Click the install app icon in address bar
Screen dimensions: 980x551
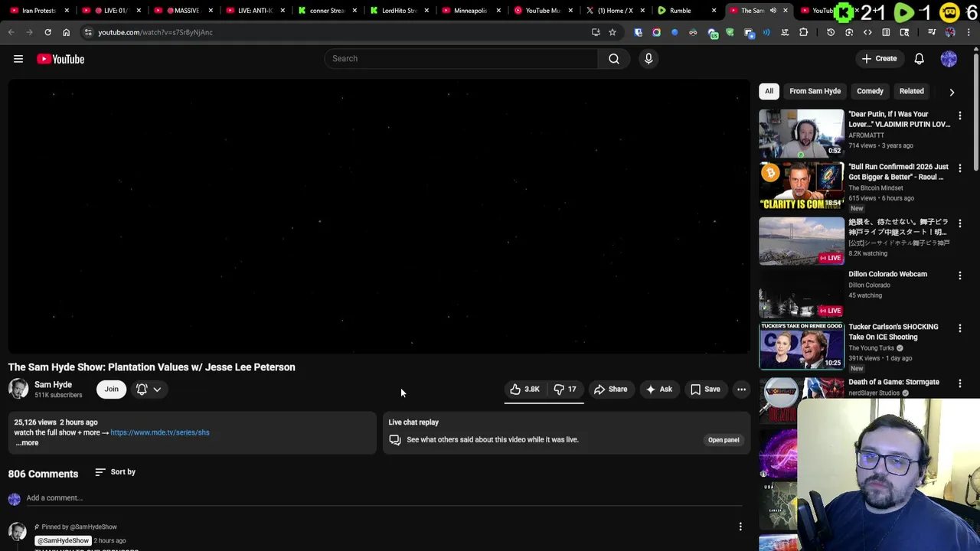pyautogui.click(x=596, y=32)
